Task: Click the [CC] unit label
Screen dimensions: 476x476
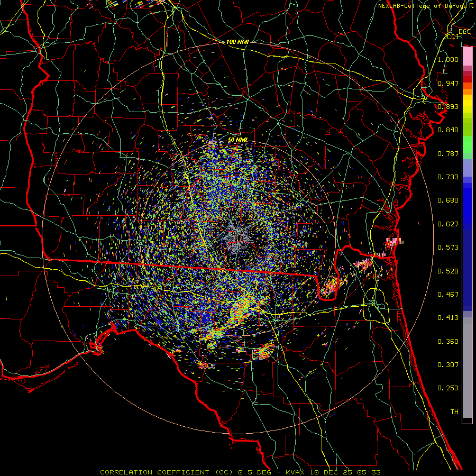Action: [x=452, y=36]
